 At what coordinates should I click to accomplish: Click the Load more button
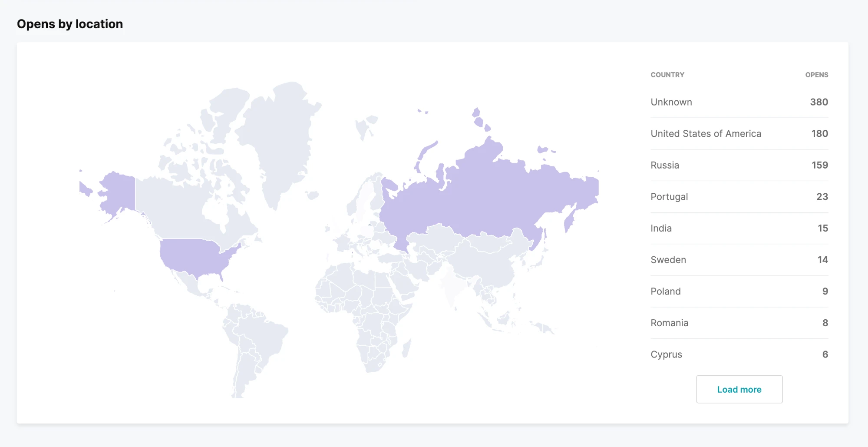pyautogui.click(x=739, y=389)
